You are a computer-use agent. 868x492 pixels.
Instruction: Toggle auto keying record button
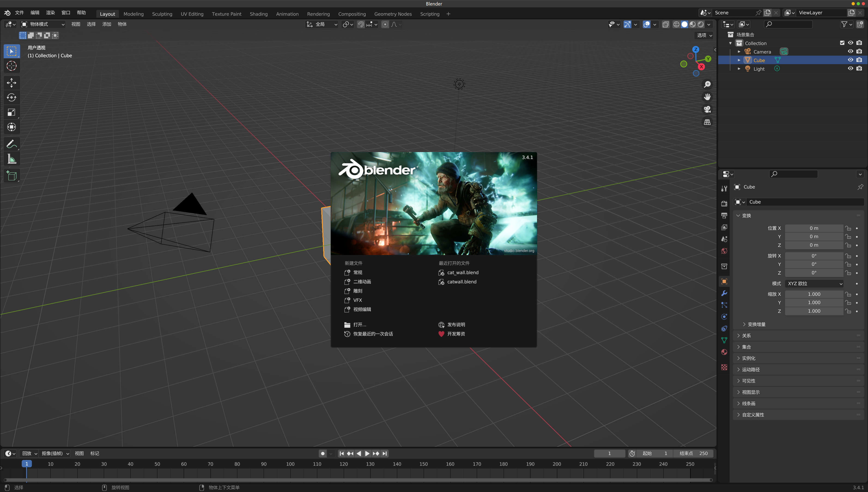[323, 453]
